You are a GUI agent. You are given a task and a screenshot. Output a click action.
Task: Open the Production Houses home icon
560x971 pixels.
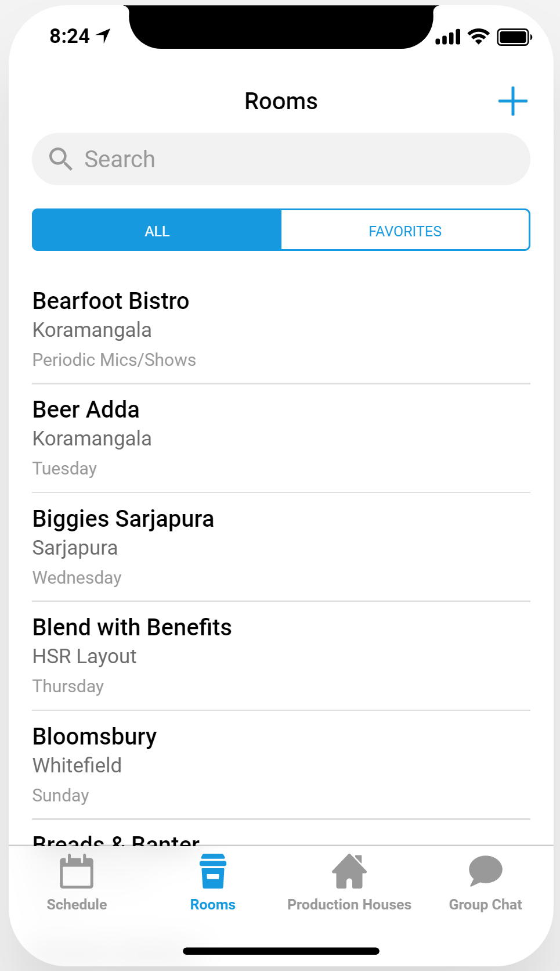point(349,871)
